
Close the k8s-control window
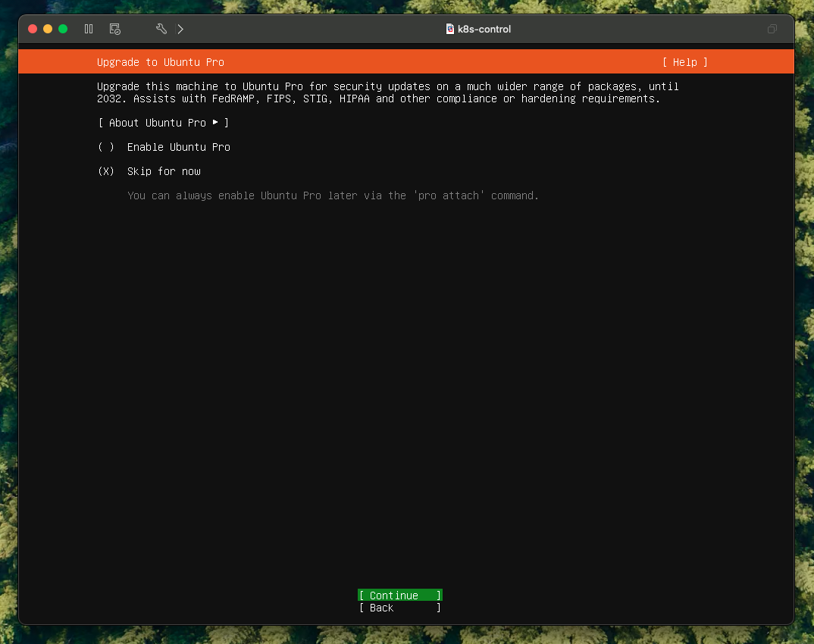(33, 29)
